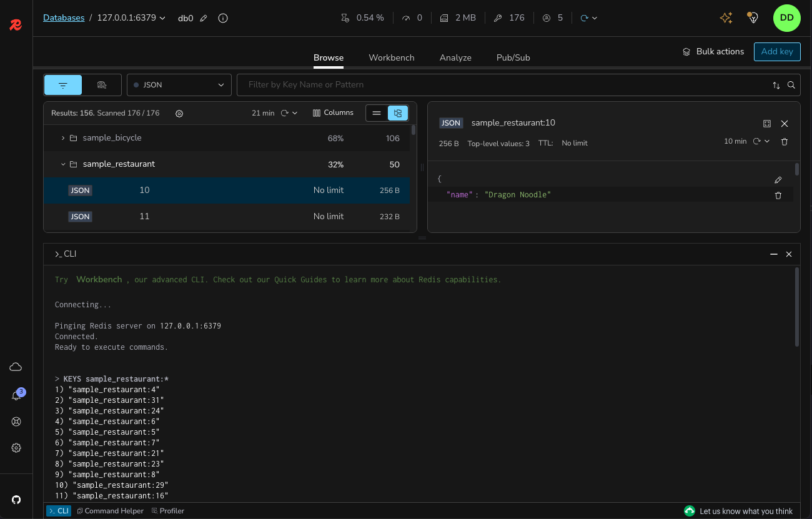812x519 pixels.
Task: Open the Pub/Sub tab
Action: point(513,57)
